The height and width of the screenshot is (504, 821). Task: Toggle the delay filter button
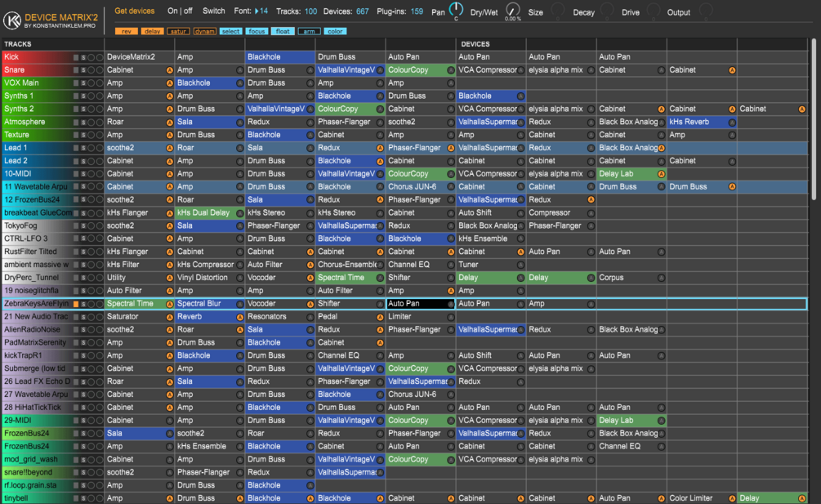[153, 31]
